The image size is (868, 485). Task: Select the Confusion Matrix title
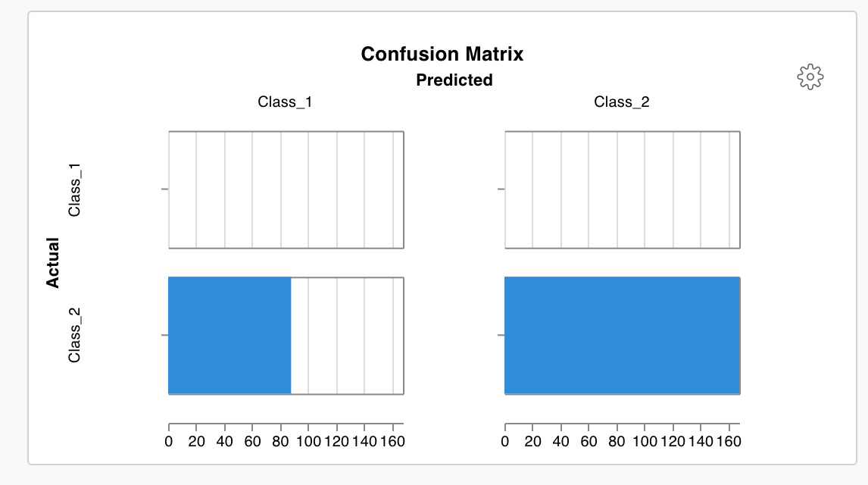[x=445, y=54]
